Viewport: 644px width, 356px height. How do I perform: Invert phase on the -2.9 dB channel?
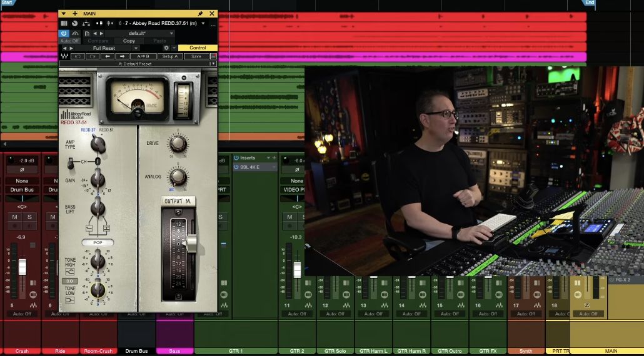tap(22, 169)
